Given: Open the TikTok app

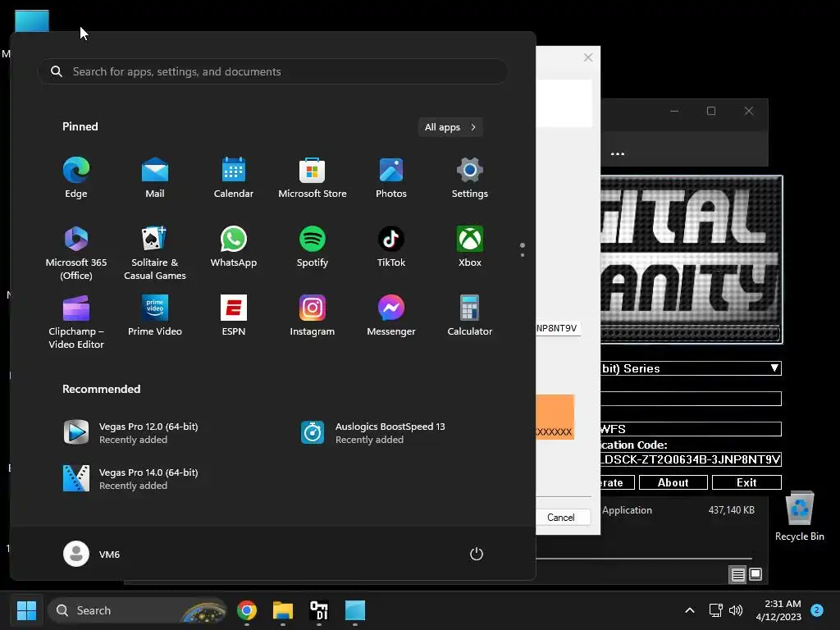Looking at the screenshot, I should (x=391, y=247).
